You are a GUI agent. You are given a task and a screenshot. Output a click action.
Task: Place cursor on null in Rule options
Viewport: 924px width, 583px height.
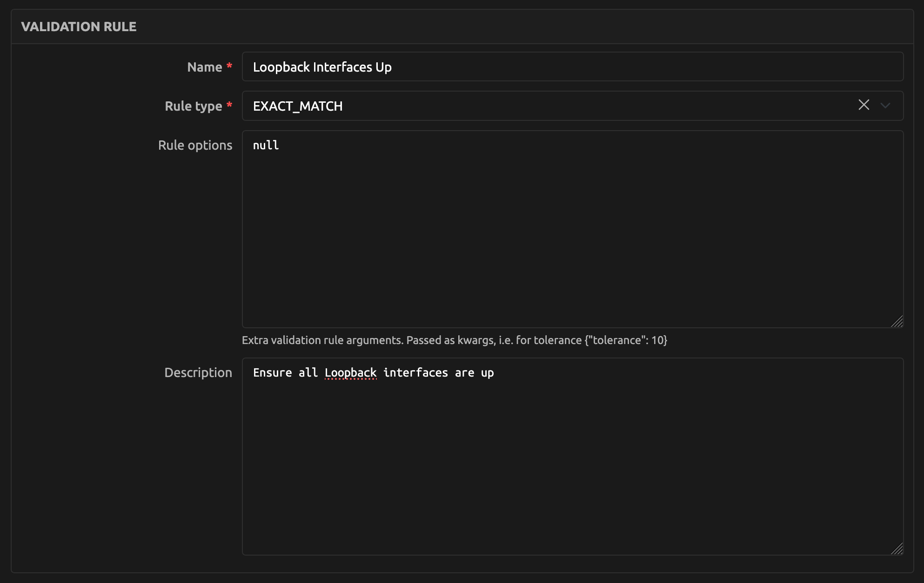(x=266, y=146)
